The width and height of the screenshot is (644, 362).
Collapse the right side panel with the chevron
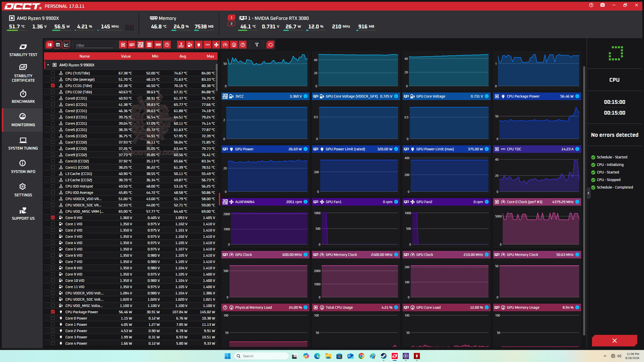coord(588,193)
